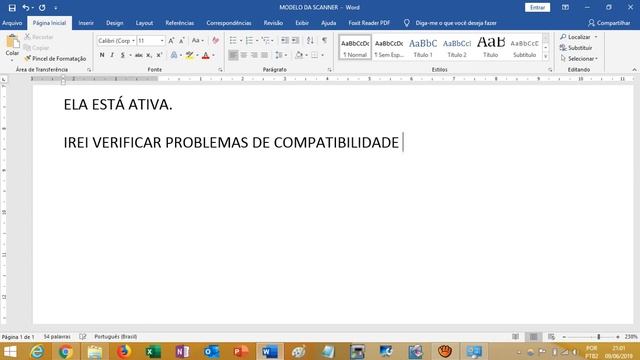Click the bullets list icon
Image resolution: width=640 pixels, height=360 pixels.
point(233,40)
